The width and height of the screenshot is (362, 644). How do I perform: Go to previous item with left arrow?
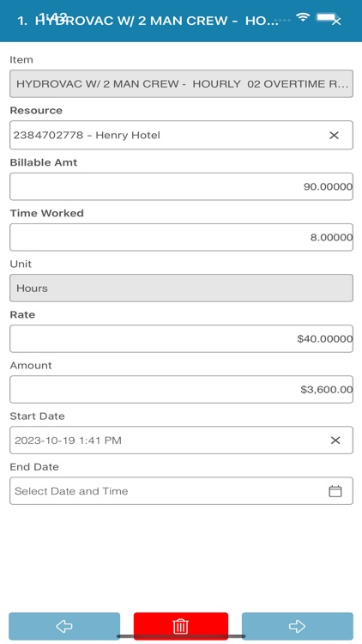[x=64, y=626]
